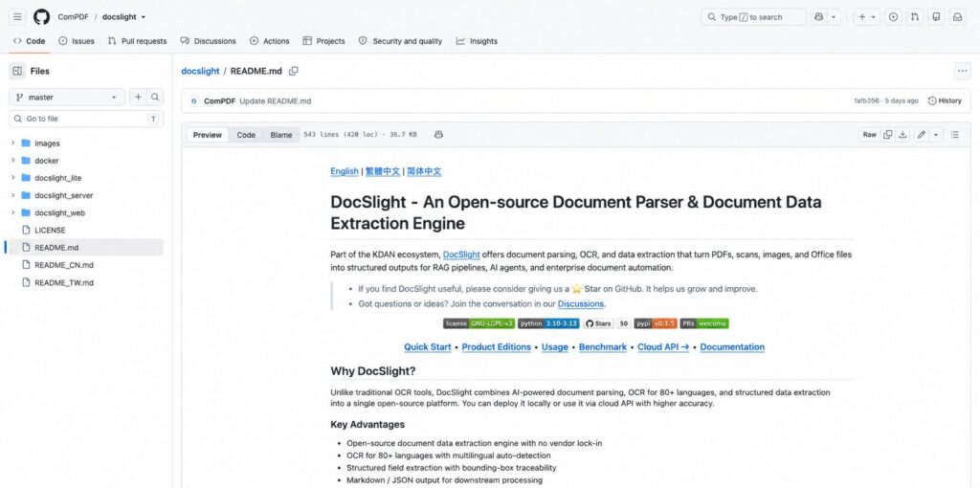Edit this file with pencil icon
The height and width of the screenshot is (488, 980).
point(921,134)
